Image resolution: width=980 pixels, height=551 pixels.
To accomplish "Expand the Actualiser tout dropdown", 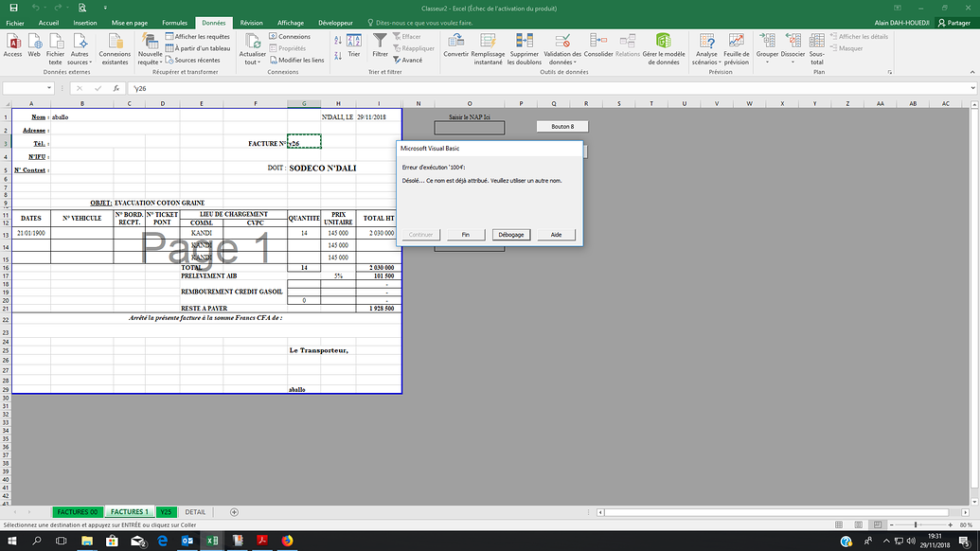I will [x=253, y=61].
